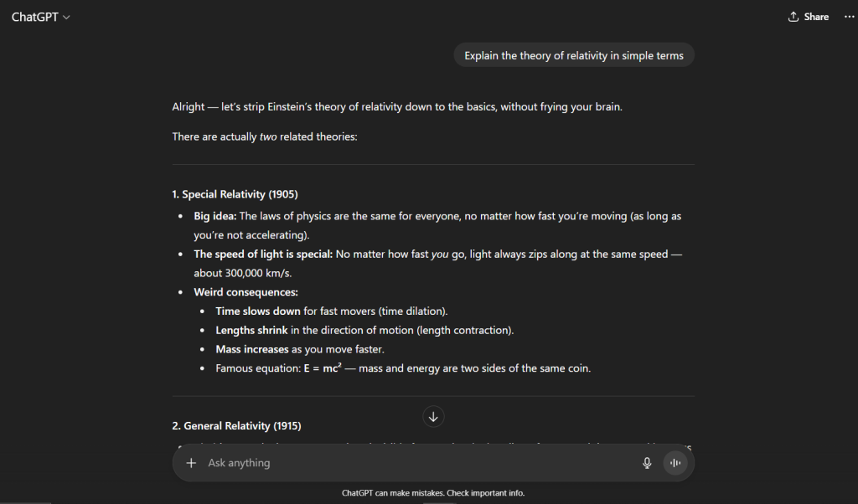
Task: Open the ChatGPT model selector dropdown
Action: 40,17
